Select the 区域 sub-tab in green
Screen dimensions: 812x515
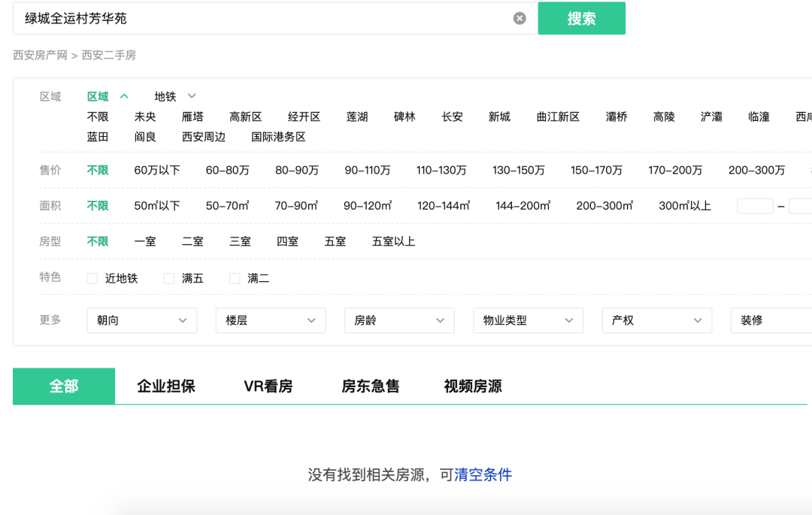(x=98, y=97)
